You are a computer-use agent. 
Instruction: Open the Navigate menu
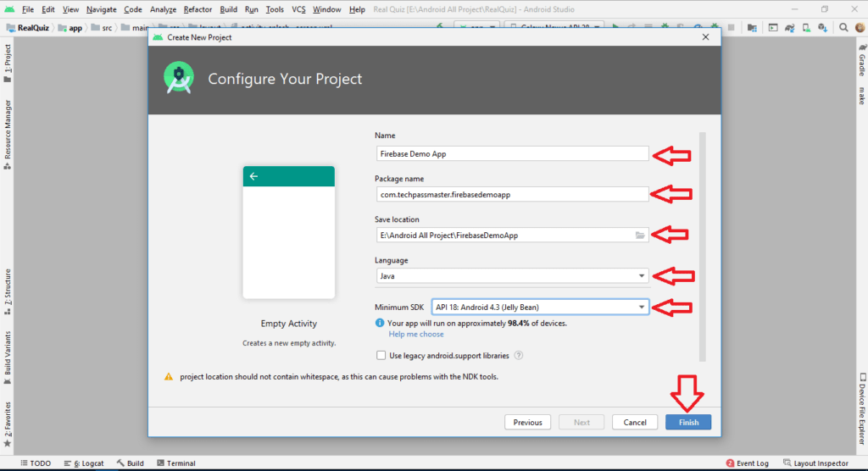point(102,9)
